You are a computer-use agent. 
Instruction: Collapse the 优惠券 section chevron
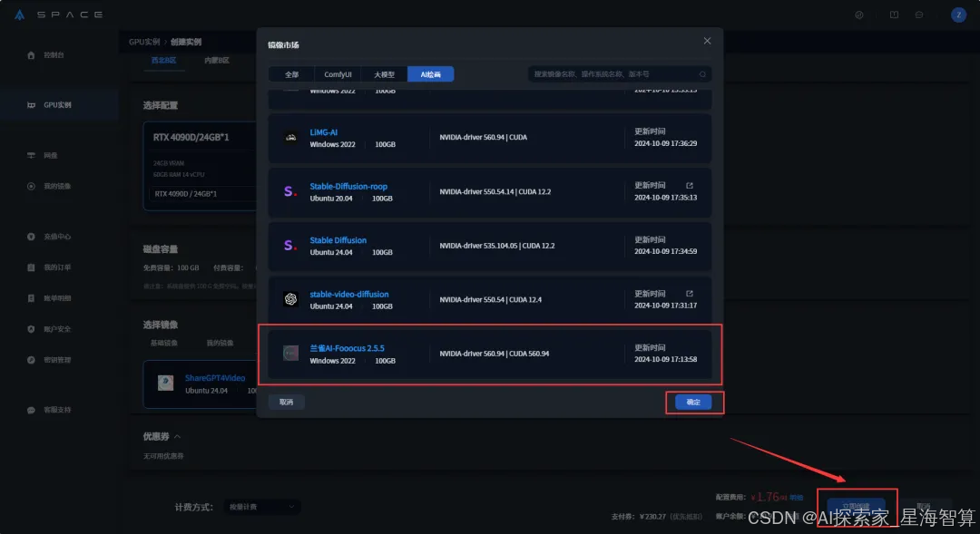pyautogui.click(x=178, y=437)
